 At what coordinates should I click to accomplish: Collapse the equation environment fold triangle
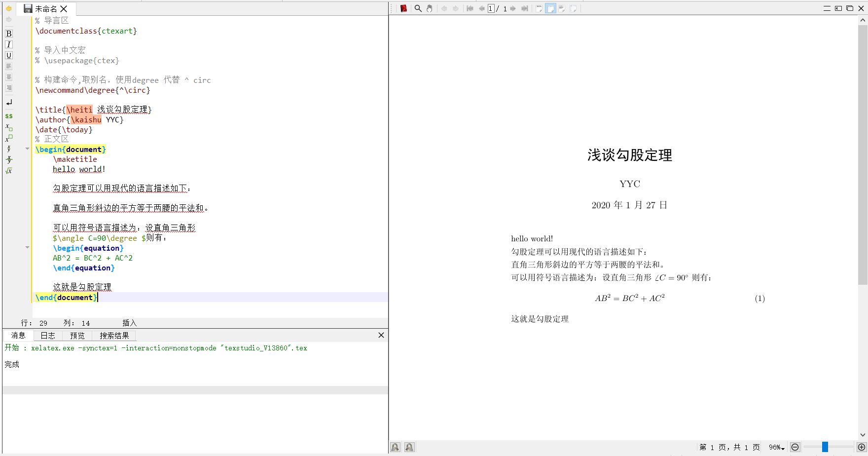[27, 247]
